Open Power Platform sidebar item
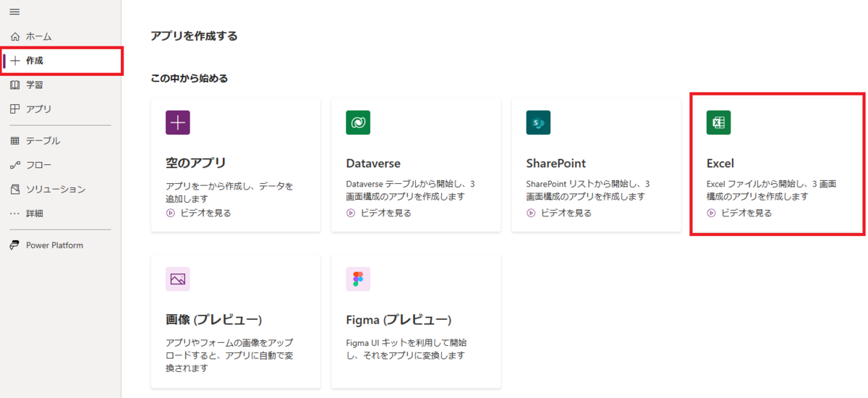 61,245
